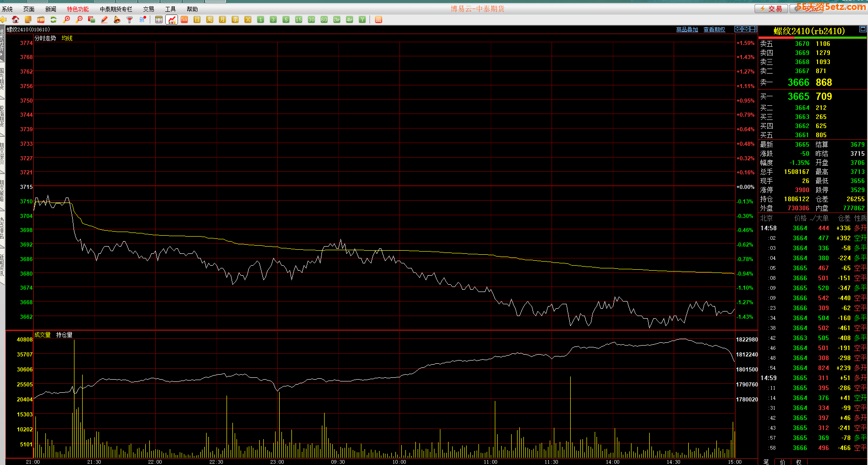Switch to the 价 tab
868x465 pixels.
(x=783, y=462)
